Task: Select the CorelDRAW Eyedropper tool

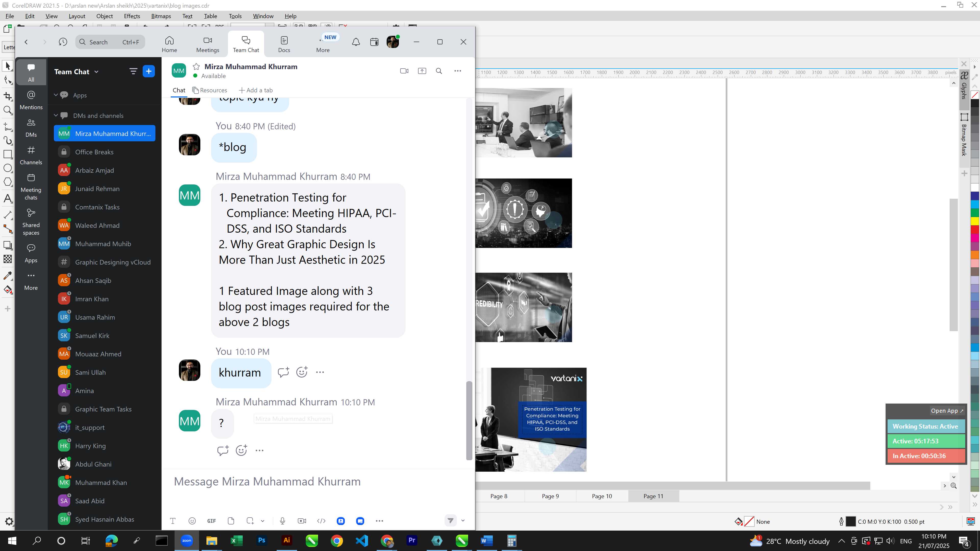Action: click(8, 275)
